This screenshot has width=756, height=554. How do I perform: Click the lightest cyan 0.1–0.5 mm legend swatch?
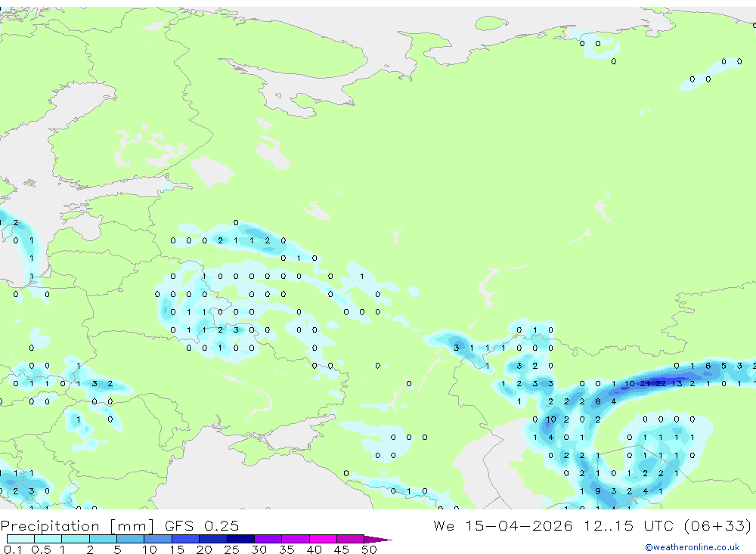point(20,539)
